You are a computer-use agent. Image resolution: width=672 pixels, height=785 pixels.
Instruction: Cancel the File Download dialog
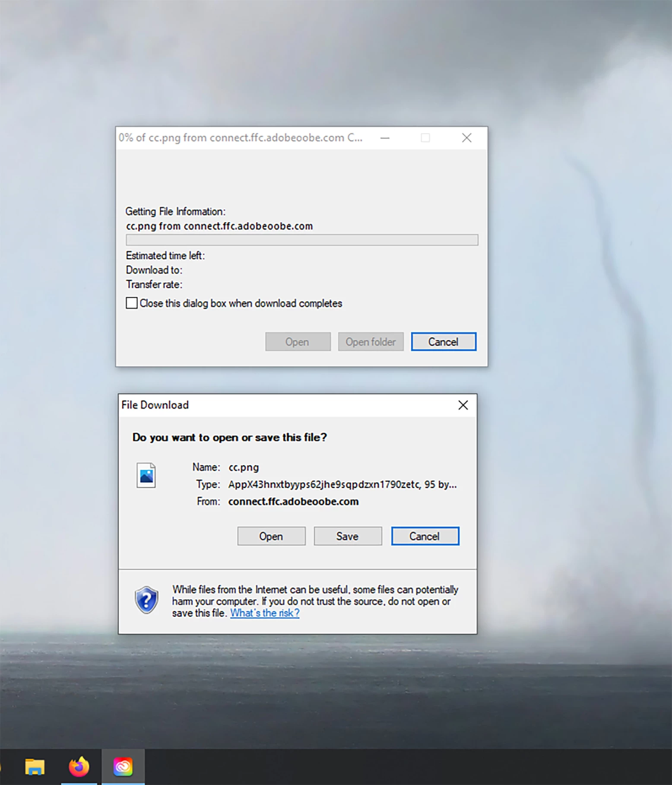point(425,536)
